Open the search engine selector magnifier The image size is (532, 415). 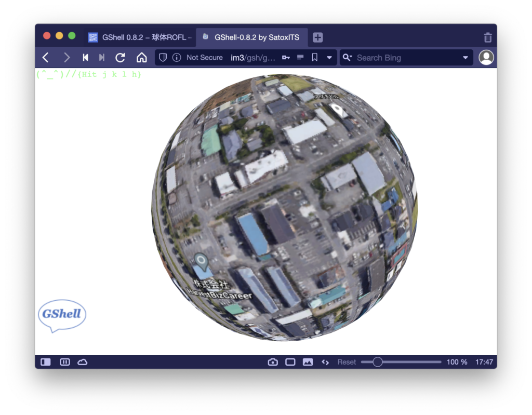pos(348,58)
